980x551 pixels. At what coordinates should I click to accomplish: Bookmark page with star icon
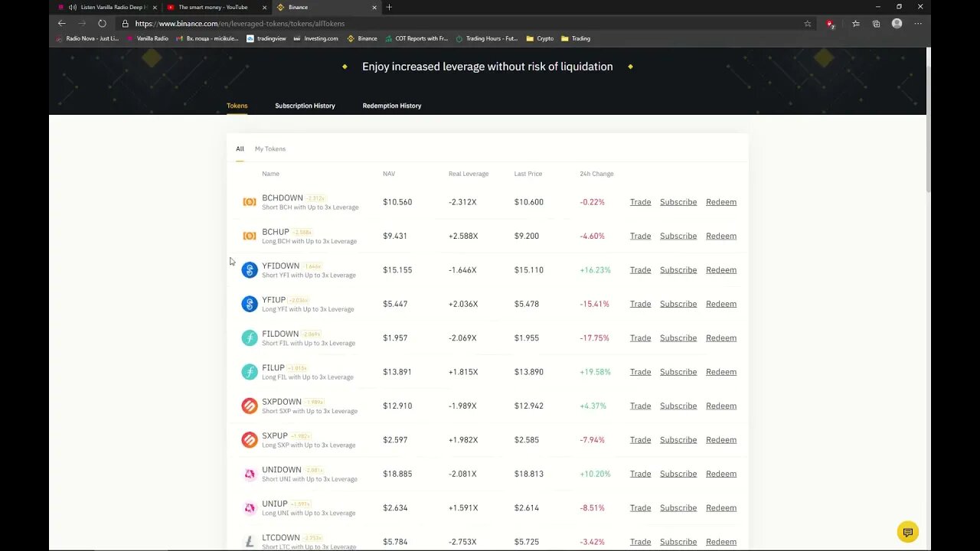pos(807,24)
